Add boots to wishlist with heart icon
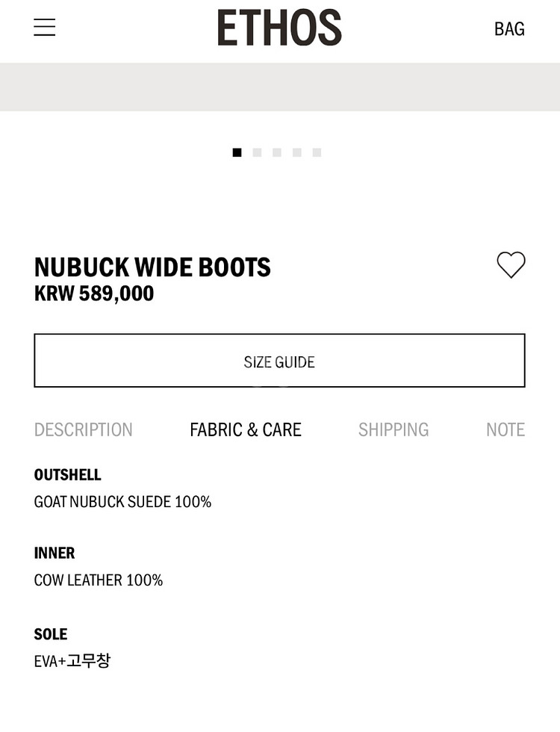This screenshot has width=560, height=732. point(511,265)
